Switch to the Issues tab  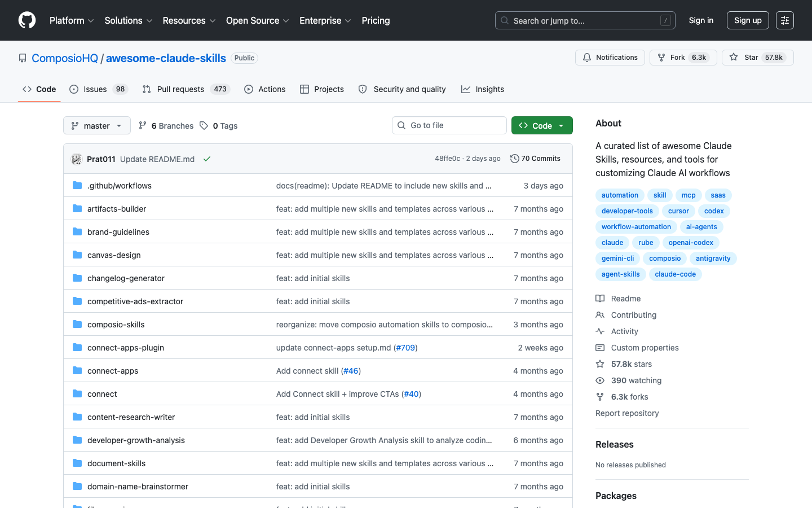pos(99,89)
